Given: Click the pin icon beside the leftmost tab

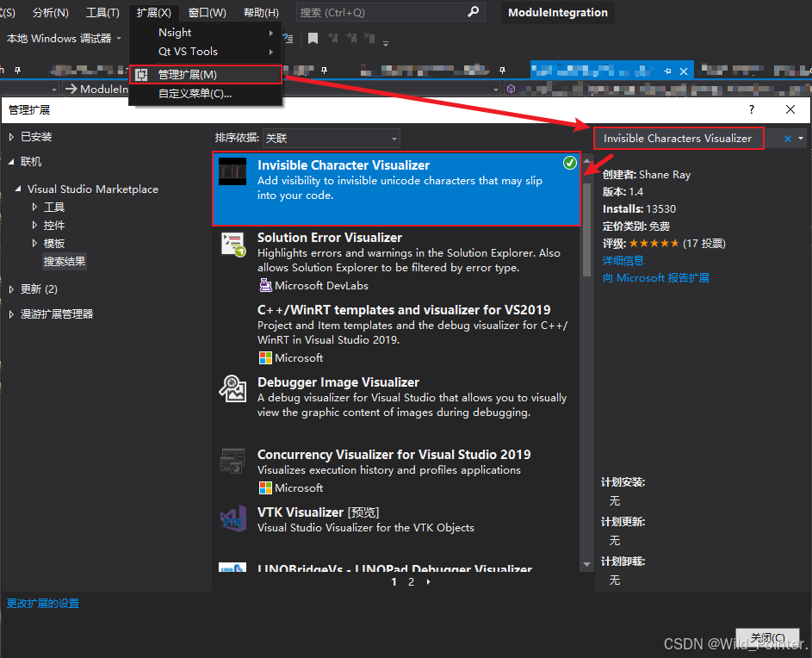Looking at the screenshot, I should pos(17,71).
